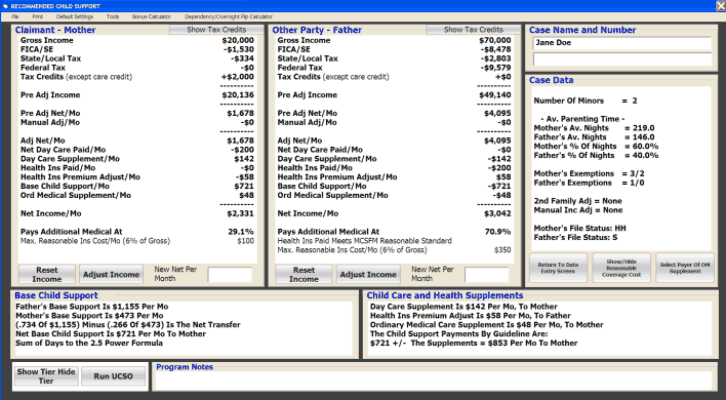Open the Tools menu

(112, 17)
